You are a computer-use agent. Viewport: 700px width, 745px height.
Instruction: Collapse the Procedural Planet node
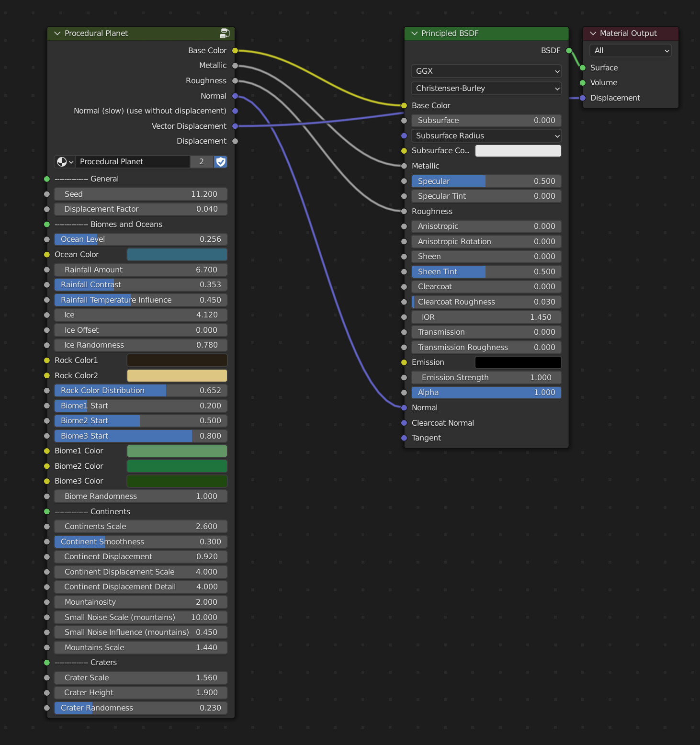click(57, 33)
